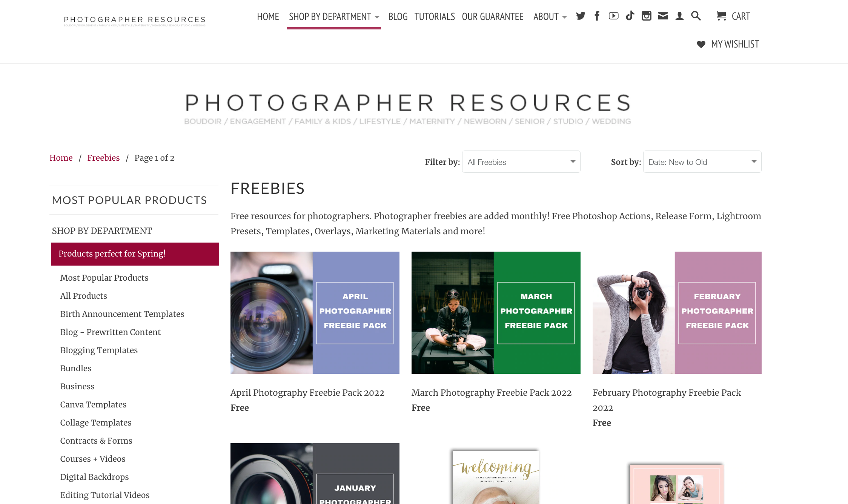Open Canva Templates category
Image resolution: width=848 pixels, height=504 pixels.
point(93,404)
